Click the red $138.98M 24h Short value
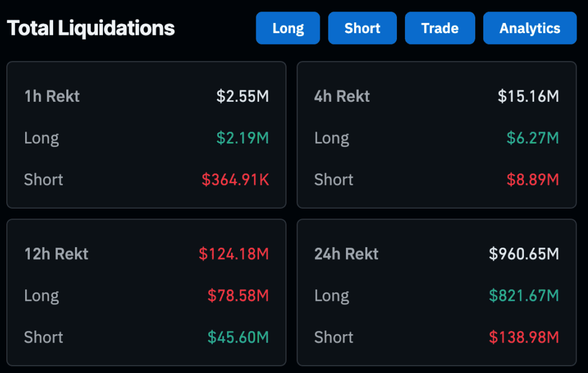 click(526, 337)
